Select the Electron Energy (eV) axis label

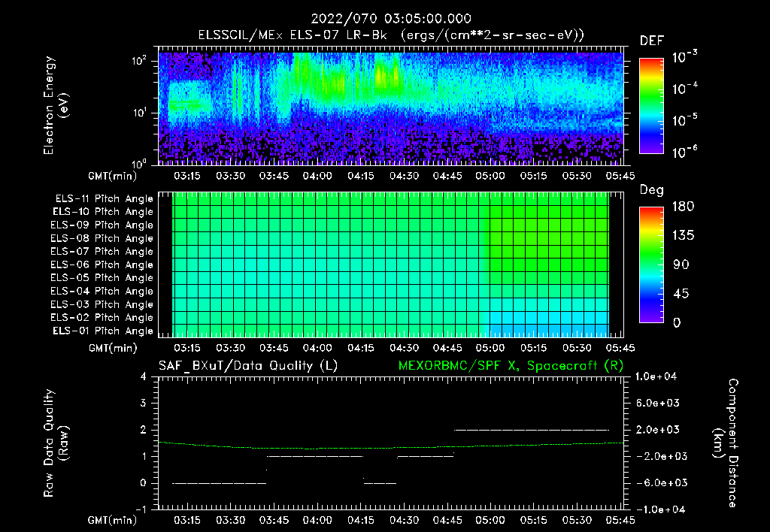(56, 105)
